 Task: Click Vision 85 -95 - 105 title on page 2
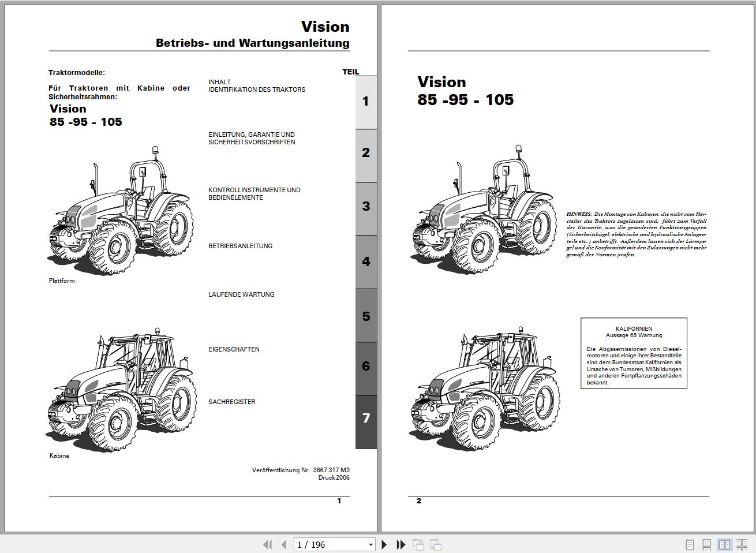click(x=465, y=91)
